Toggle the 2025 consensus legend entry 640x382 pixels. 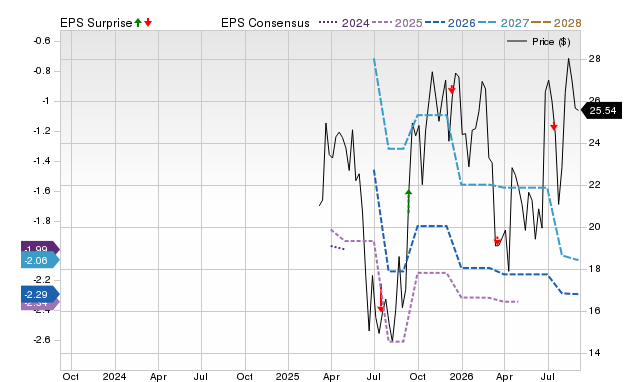point(397,23)
